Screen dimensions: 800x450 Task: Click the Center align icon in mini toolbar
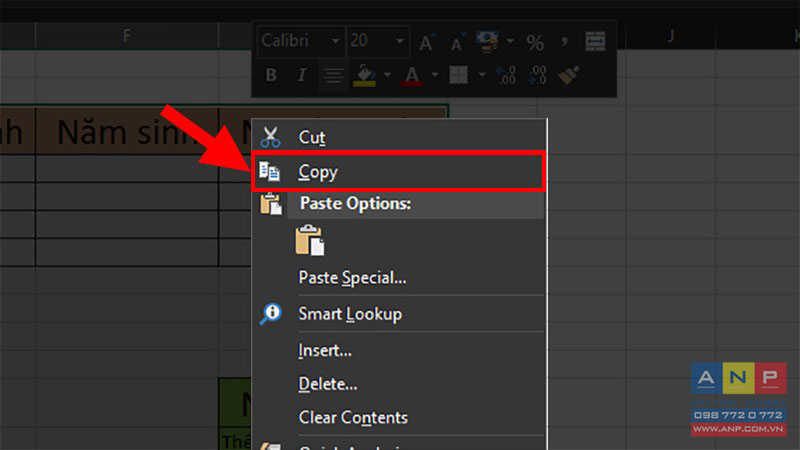click(333, 76)
